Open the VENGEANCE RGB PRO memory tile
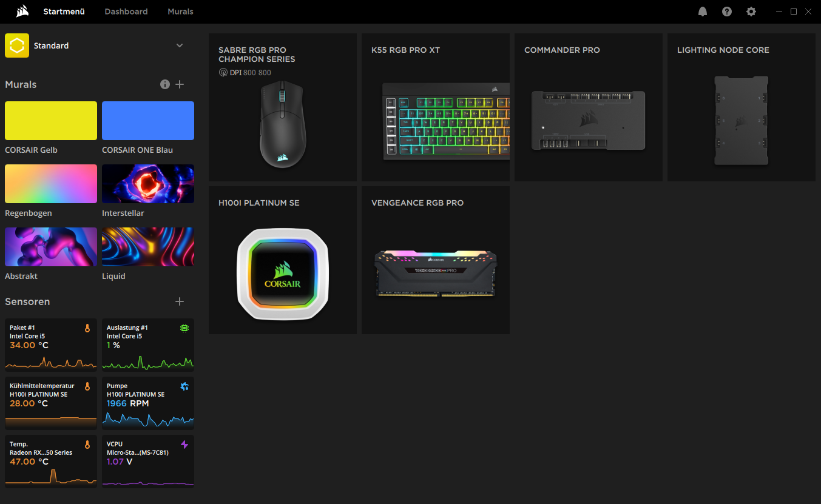This screenshot has height=504, width=821. tap(436, 260)
